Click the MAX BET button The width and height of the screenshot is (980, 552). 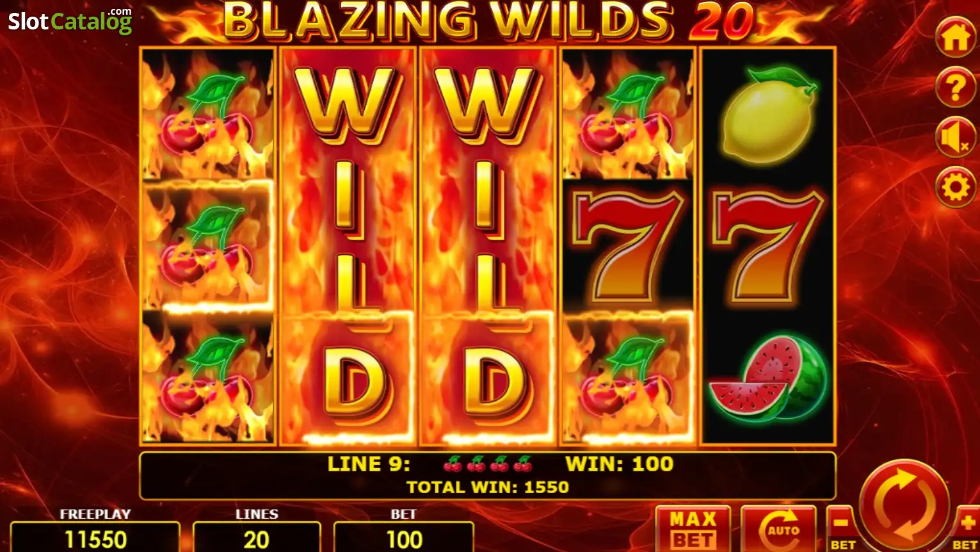(693, 529)
